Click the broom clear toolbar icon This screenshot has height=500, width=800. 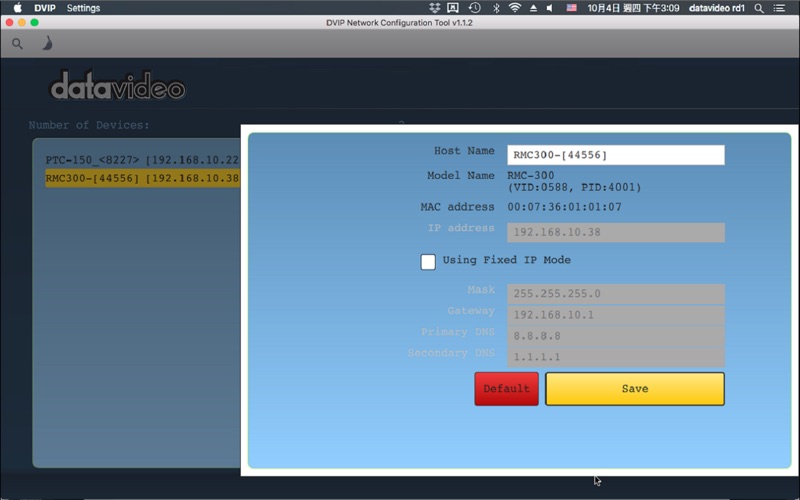[47, 43]
